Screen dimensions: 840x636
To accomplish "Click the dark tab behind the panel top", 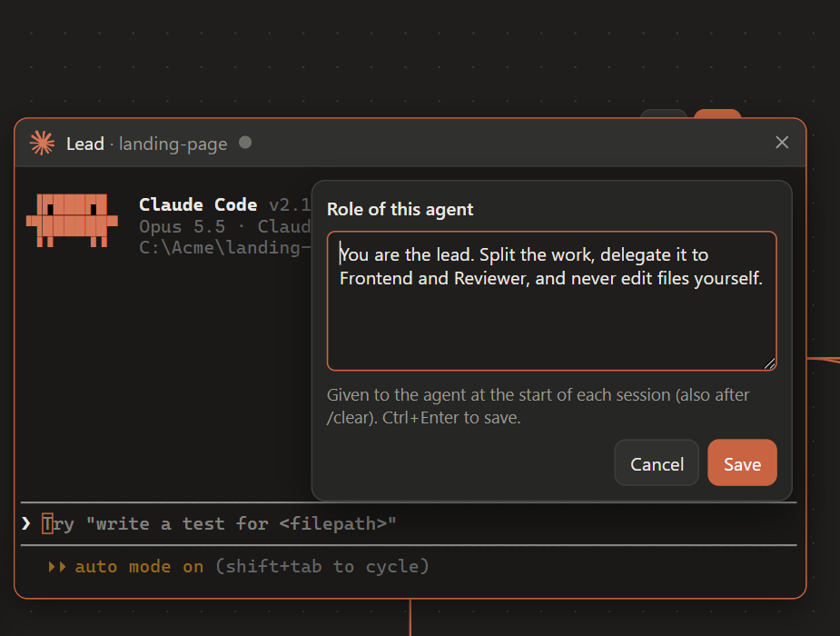I will click(x=664, y=114).
